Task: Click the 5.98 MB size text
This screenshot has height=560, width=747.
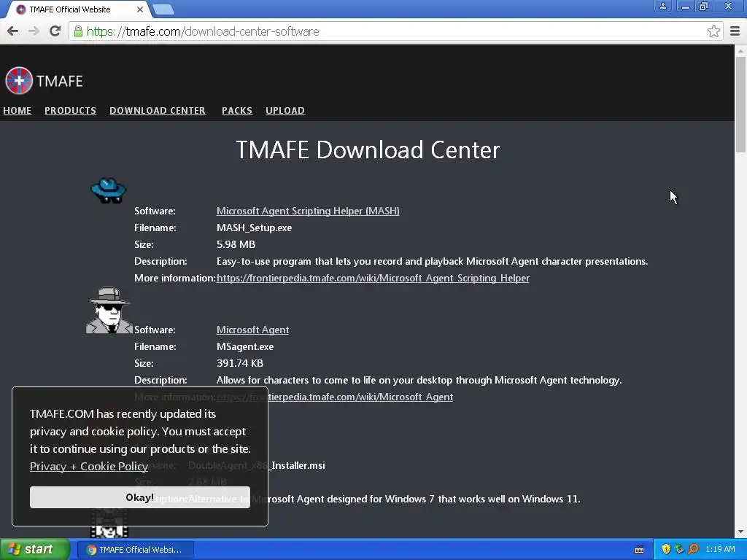Action: 236,244
